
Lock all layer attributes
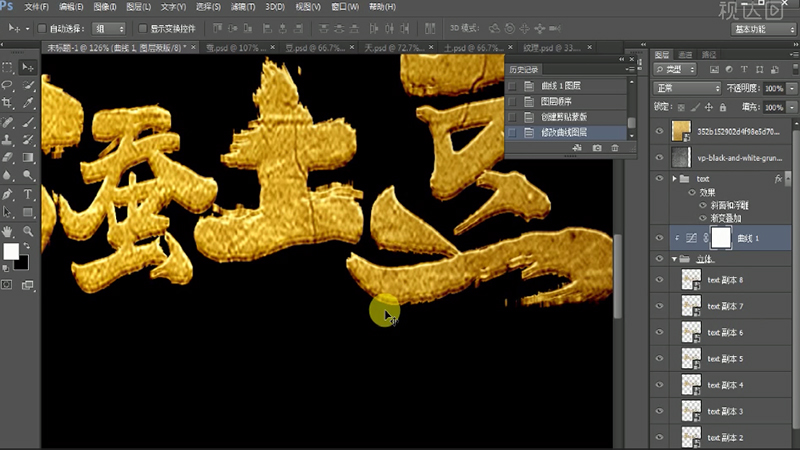coord(722,107)
